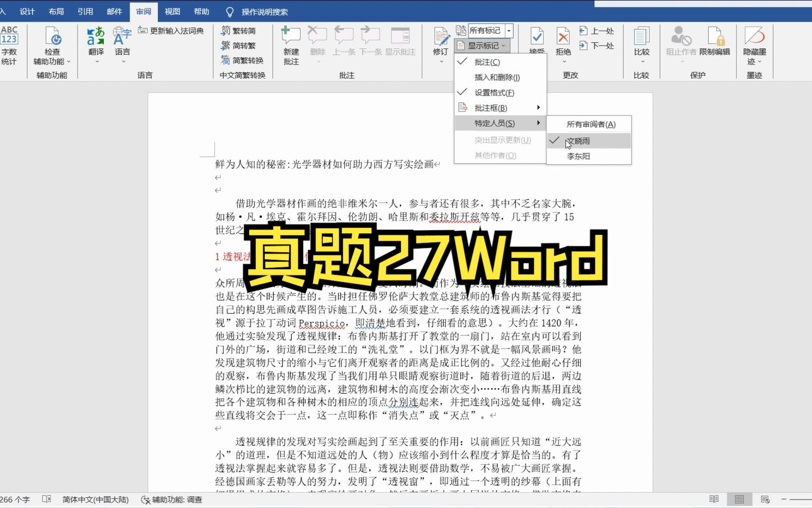Click the spelling check status bar icon

click(x=46, y=499)
